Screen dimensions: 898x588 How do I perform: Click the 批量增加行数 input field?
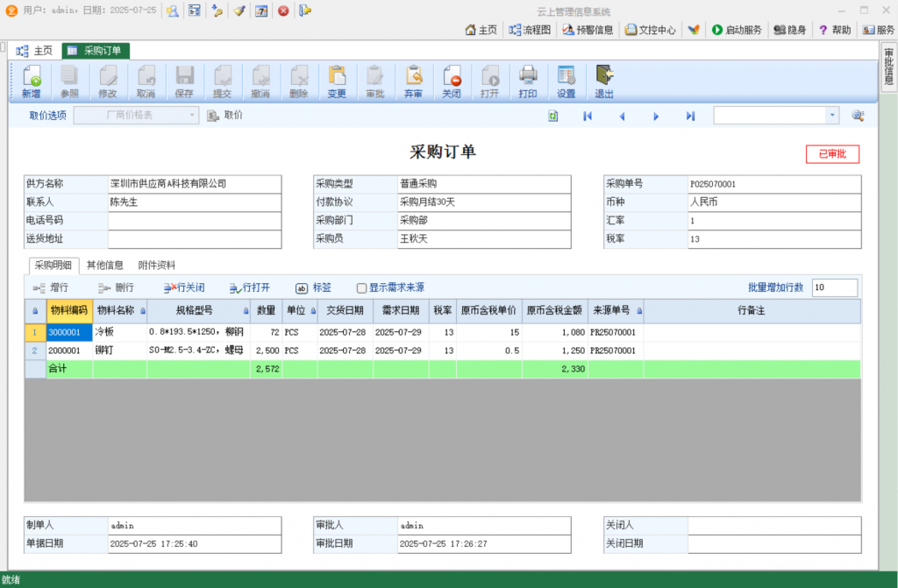[835, 287]
